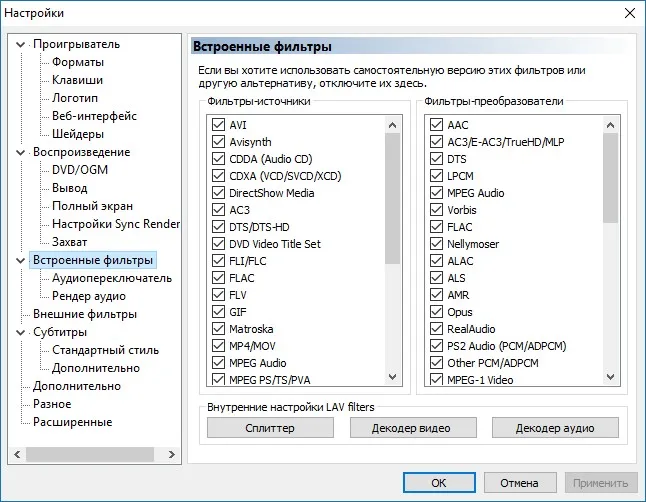The image size is (646, 502).
Task: Open the Сплиттер LAV settings
Action: pos(270,428)
